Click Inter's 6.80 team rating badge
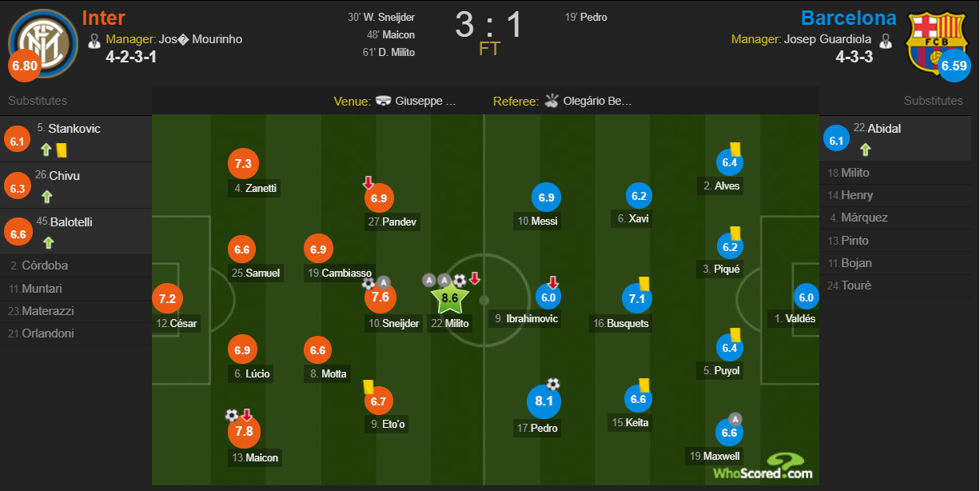Screen dimensions: 980x491 tap(24, 66)
